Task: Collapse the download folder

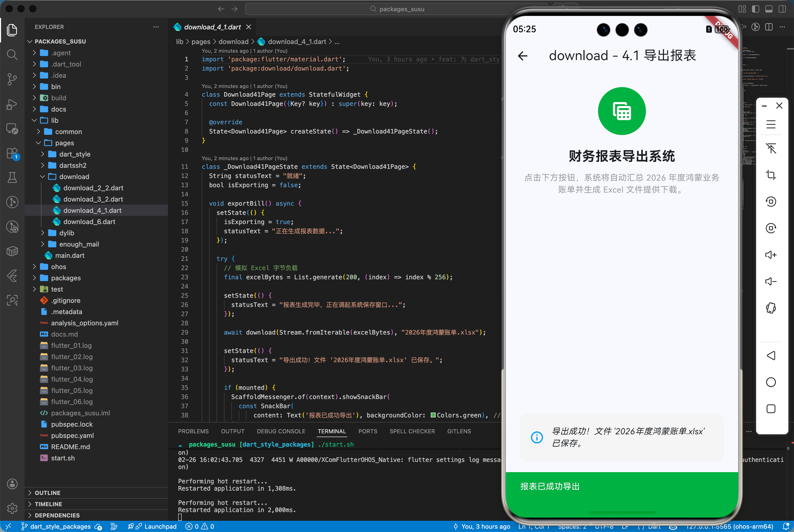Action: (74, 177)
